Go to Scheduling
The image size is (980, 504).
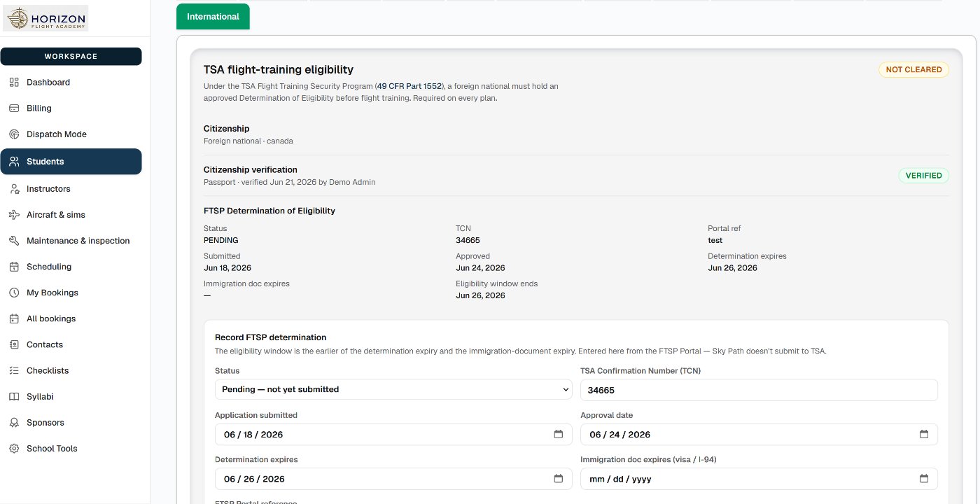(x=71, y=267)
